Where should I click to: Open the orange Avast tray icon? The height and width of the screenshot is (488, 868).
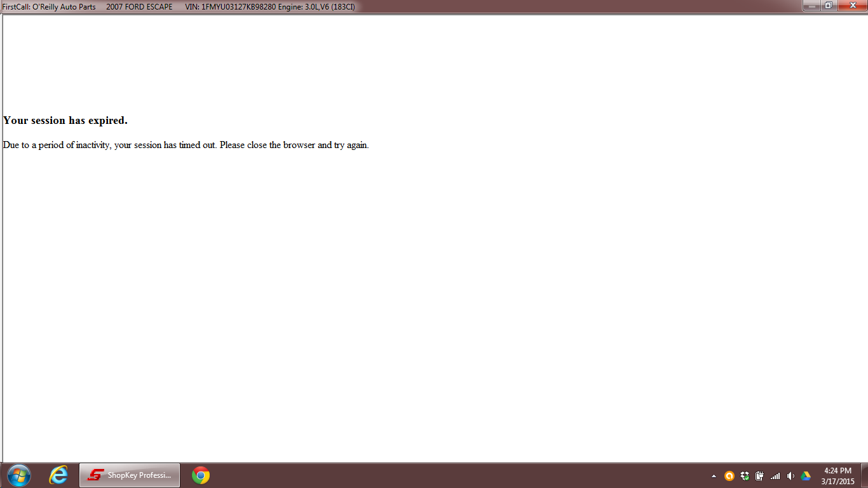(x=729, y=476)
